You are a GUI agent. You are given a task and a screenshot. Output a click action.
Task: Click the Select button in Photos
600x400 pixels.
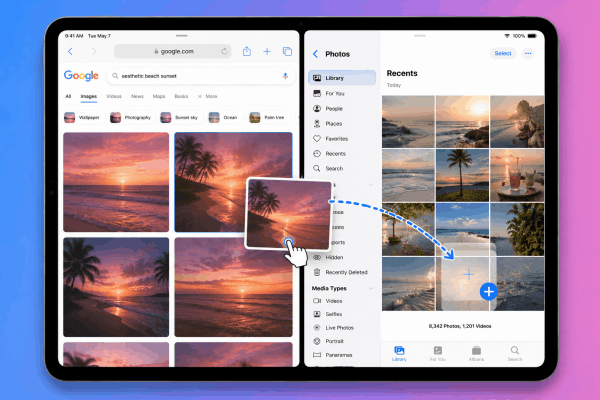click(x=503, y=54)
